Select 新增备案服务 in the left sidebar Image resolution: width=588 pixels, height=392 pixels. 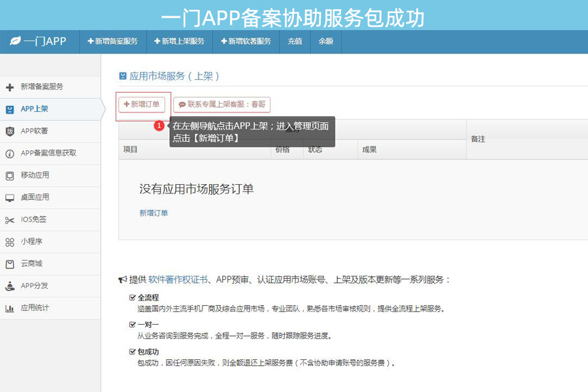click(x=50, y=87)
